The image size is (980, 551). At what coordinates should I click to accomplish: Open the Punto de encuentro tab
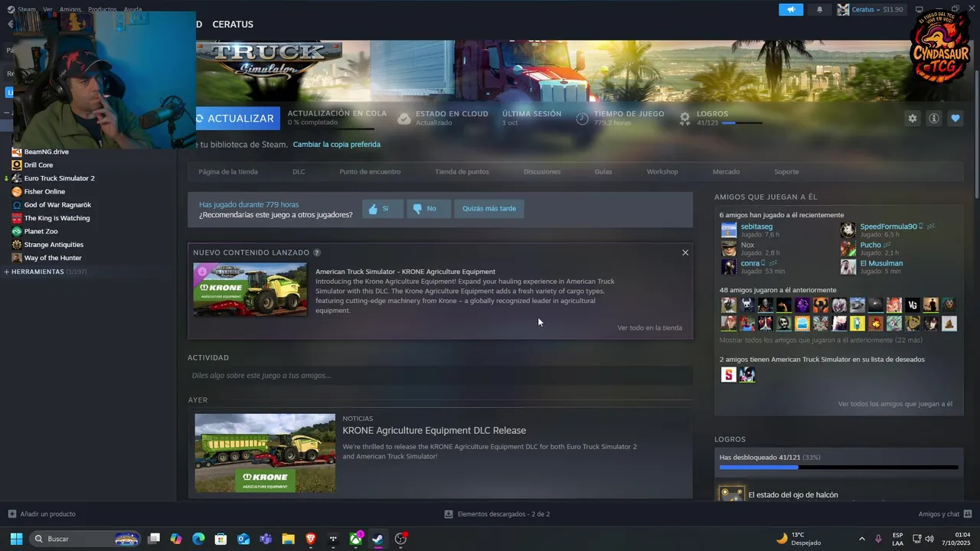click(370, 171)
